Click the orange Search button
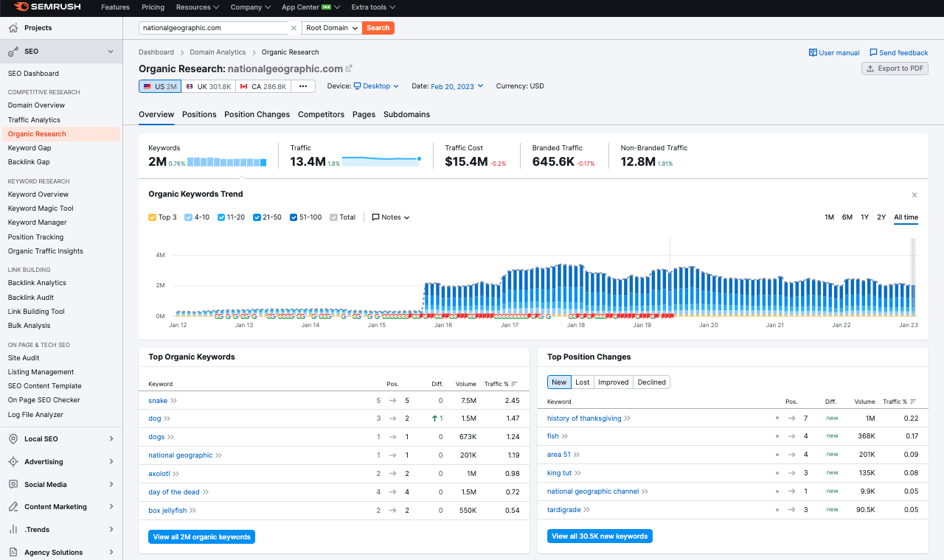 click(x=378, y=28)
